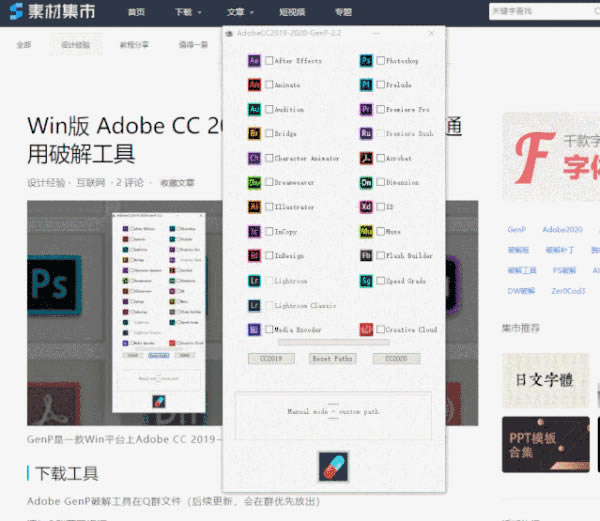600x521 pixels.
Task: Expand the 文章 menu in site header
Action: point(240,12)
